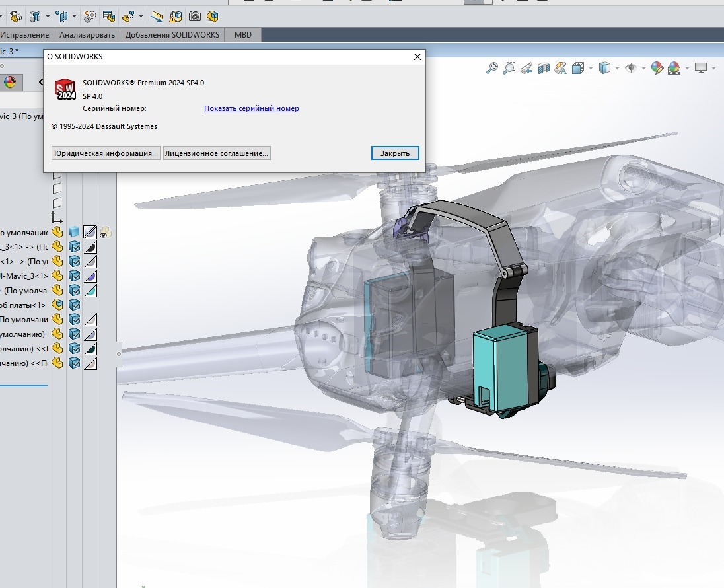Expand the View Settings dropdown arrow
The height and width of the screenshot is (588, 724).
pos(714,68)
